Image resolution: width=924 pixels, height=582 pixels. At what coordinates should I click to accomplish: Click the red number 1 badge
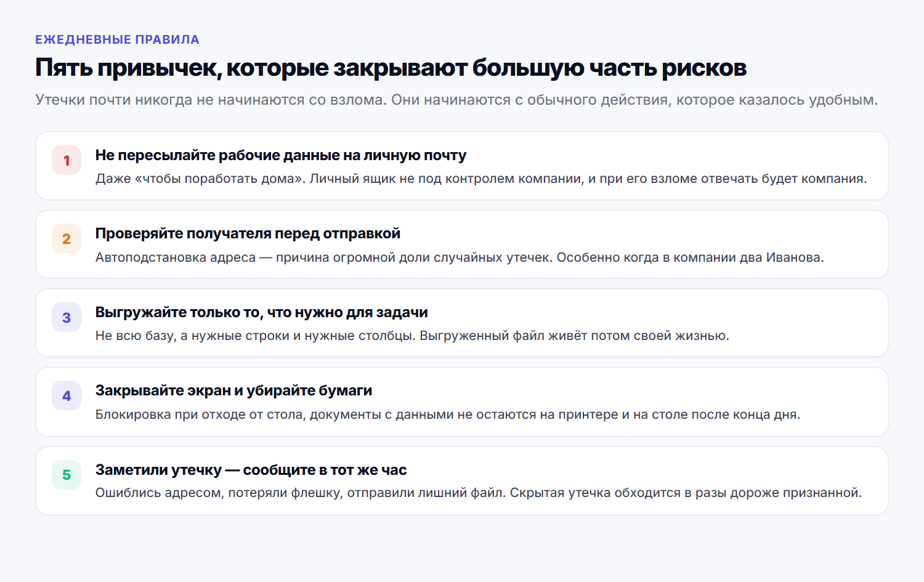[x=67, y=160]
